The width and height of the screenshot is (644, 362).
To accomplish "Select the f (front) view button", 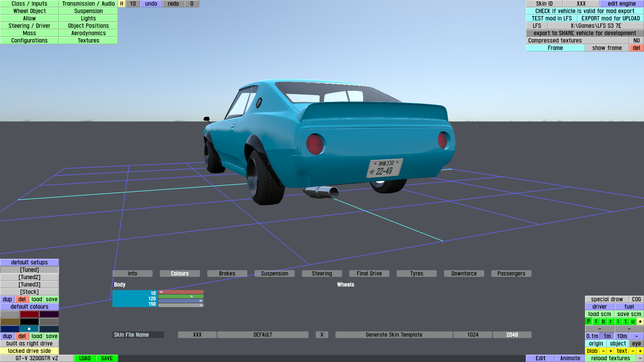I will click(x=596, y=321).
